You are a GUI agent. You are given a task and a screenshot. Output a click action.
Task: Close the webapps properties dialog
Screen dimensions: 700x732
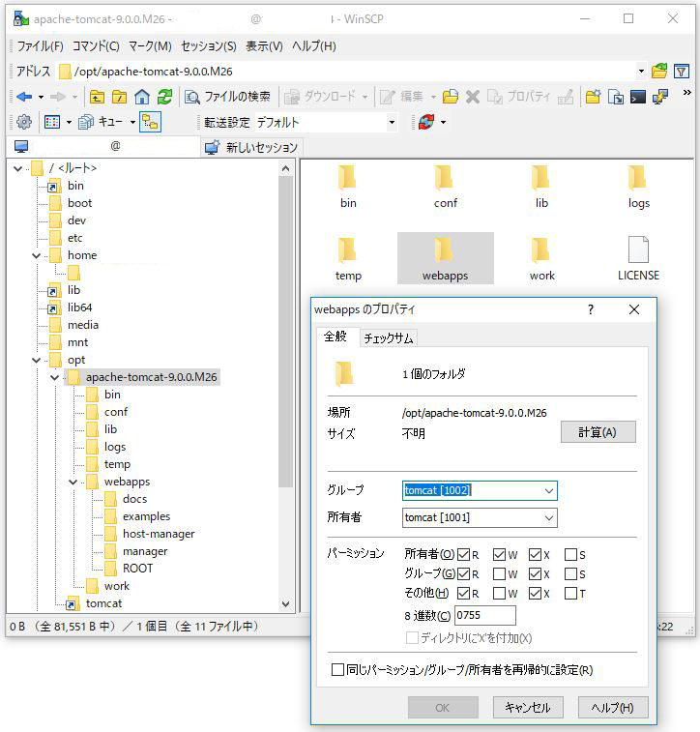tap(633, 309)
